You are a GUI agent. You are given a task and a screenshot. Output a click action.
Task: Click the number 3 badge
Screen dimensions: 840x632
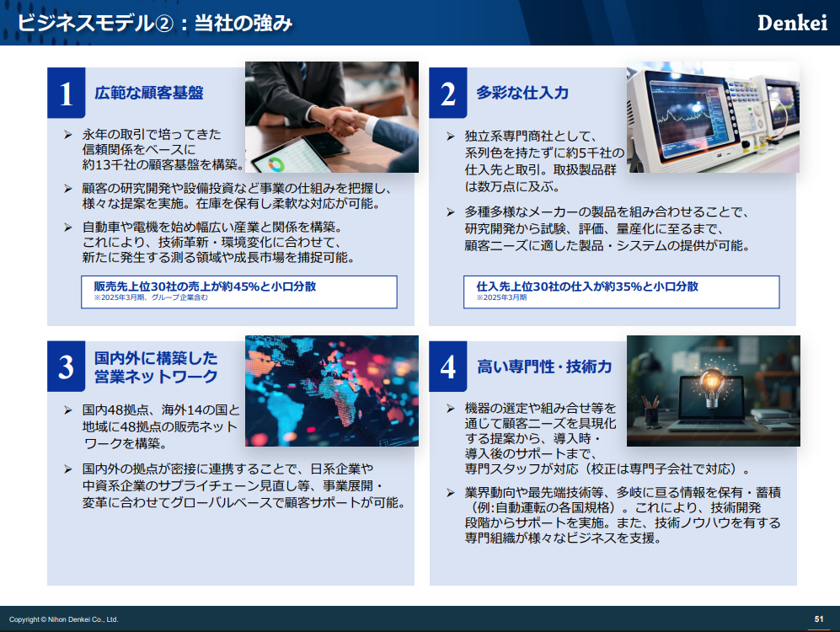pos(67,367)
